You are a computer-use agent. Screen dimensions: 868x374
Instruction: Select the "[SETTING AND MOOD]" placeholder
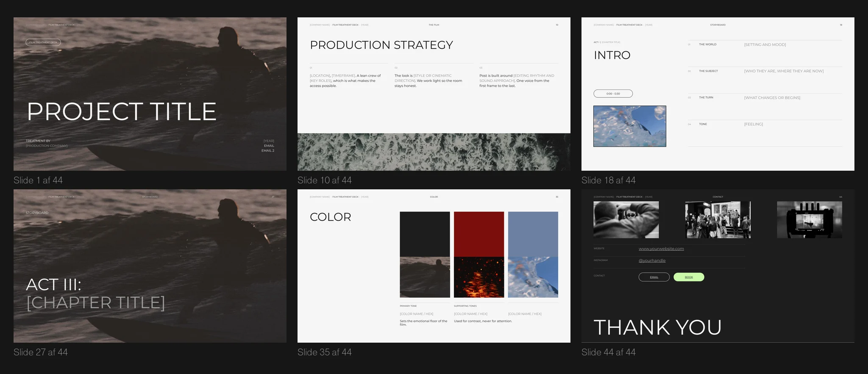point(765,44)
